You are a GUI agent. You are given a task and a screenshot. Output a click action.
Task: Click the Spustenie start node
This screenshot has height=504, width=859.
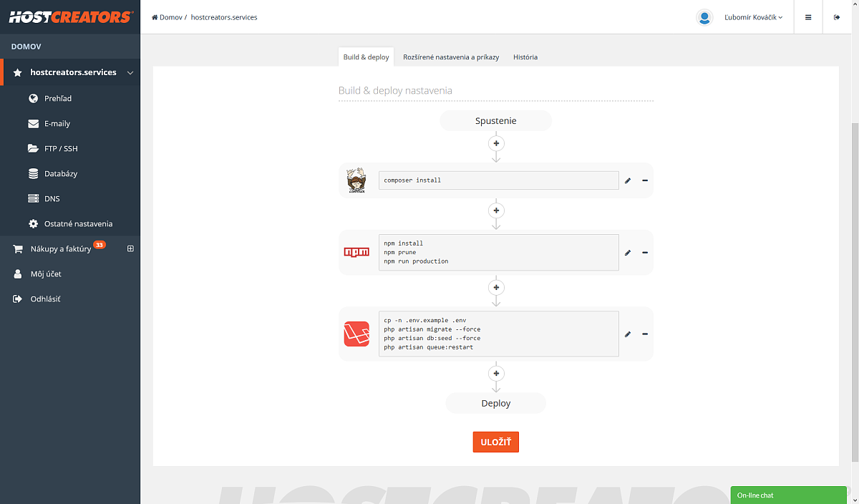point(496,121)
